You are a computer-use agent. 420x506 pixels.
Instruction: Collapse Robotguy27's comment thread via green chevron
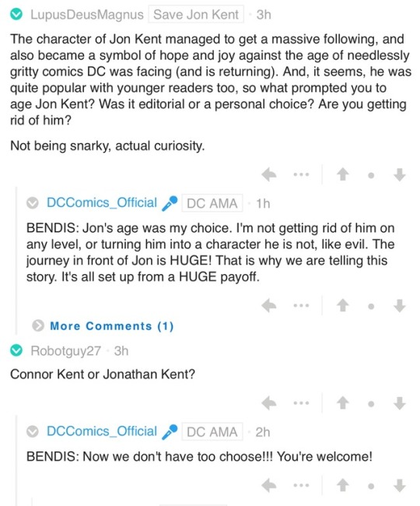tap(16, 351)
